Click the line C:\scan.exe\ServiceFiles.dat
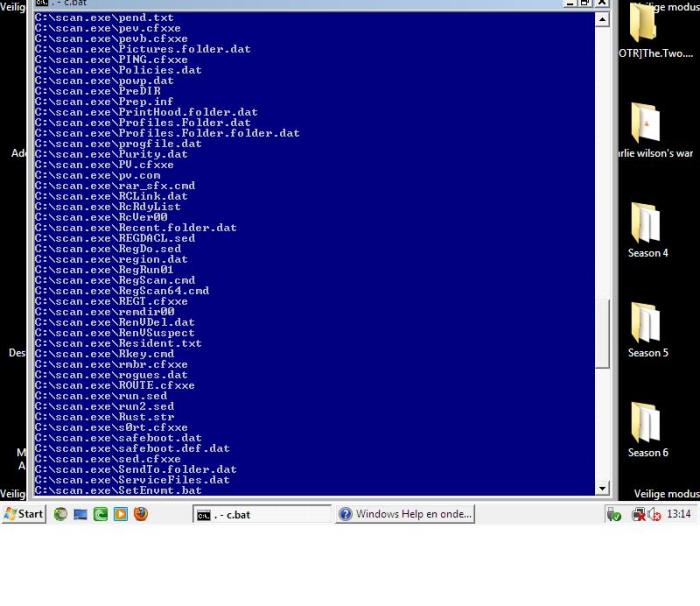This screenshot has width=700, height=606. [x=132, y=480]
